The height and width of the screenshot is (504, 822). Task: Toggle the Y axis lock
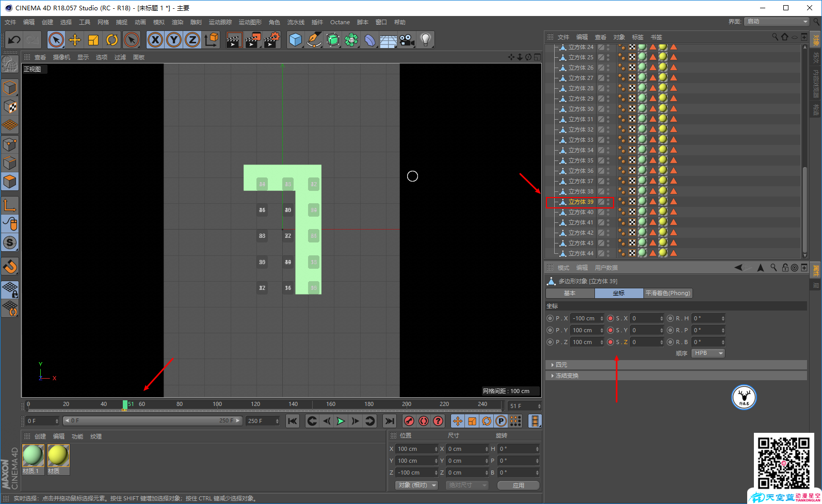[x=174, y=40]
